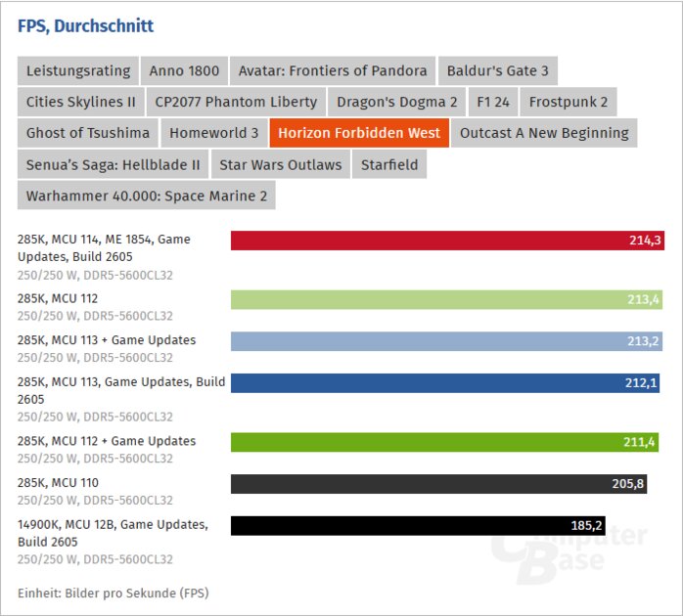Click the label '14900K, MCU 12B, Game Updates, Build 2605'
The height and width of the screenshot is (616, 683).
pos(113,533)
